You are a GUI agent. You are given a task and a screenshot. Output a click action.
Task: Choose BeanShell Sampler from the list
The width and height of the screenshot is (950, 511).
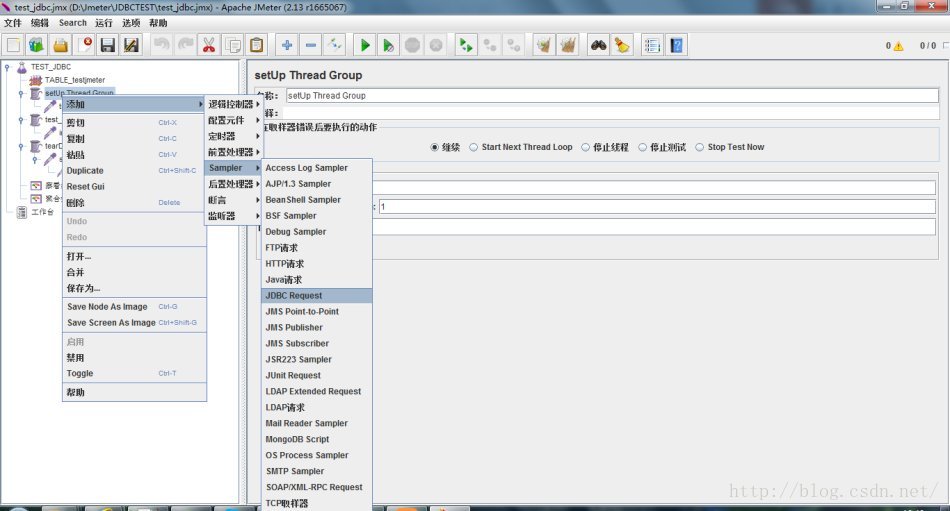pos(317,199)
